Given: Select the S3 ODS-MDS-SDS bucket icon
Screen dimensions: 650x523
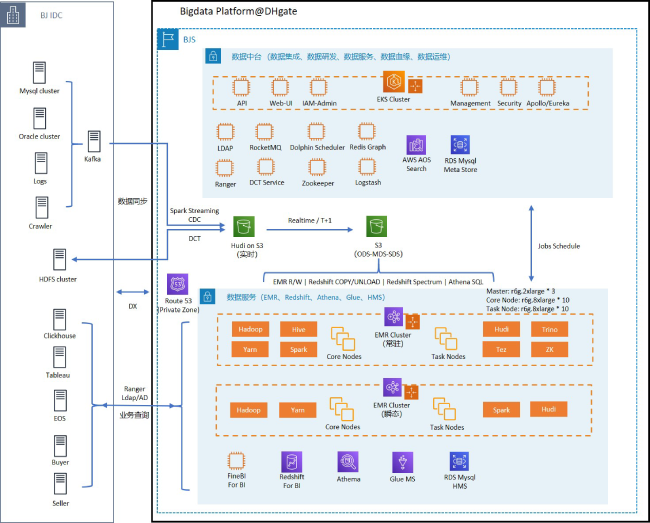Looking at the screenshot, I should tap(381, 227).
